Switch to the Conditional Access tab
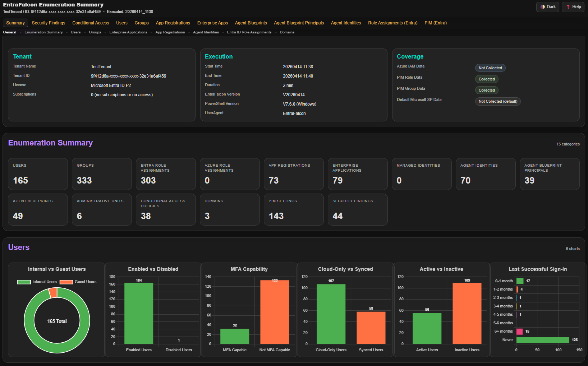The image size is (588, 366). (91, 23)
